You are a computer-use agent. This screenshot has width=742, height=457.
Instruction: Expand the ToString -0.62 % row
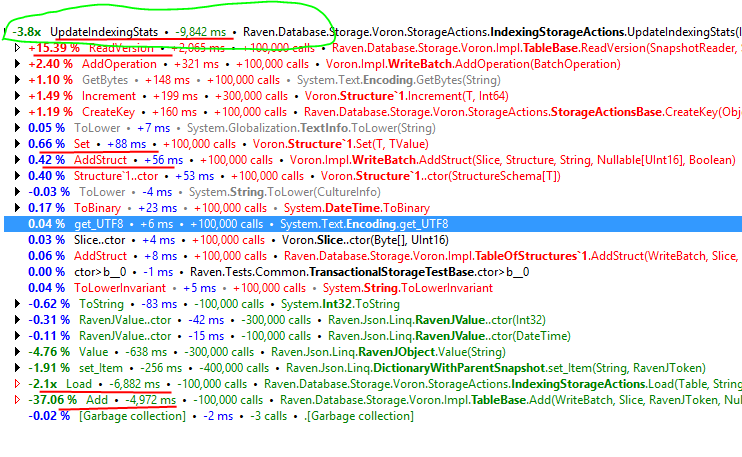(17, 304)
